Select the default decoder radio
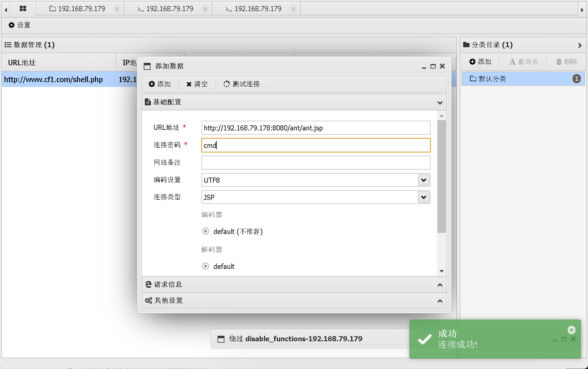Screen dimensions: 588x369 [x=205, y=266]
